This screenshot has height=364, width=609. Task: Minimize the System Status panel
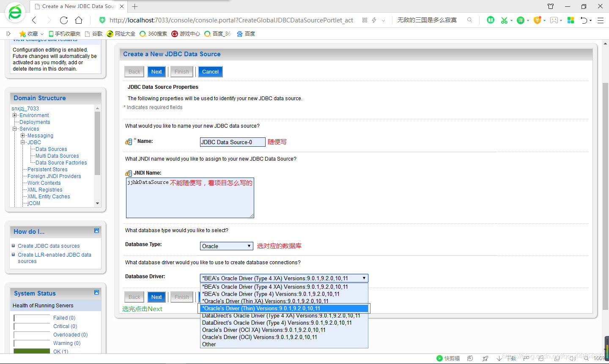point(96,292)
